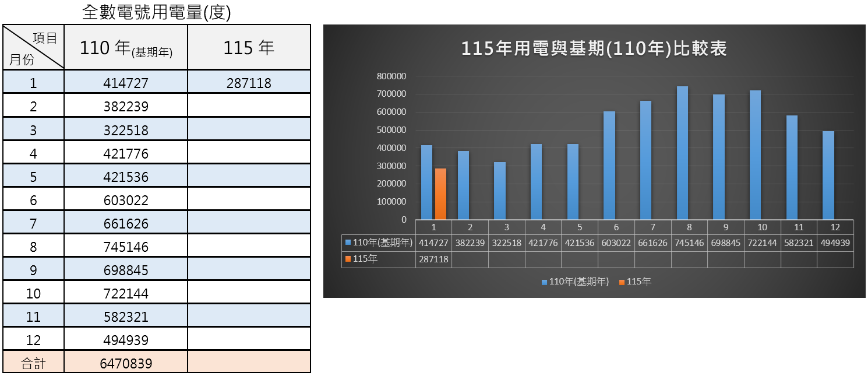This screenshot has width=868, height=376.
Task: Select the empty 115 年 cell for month 2
Action: (249, 105)
